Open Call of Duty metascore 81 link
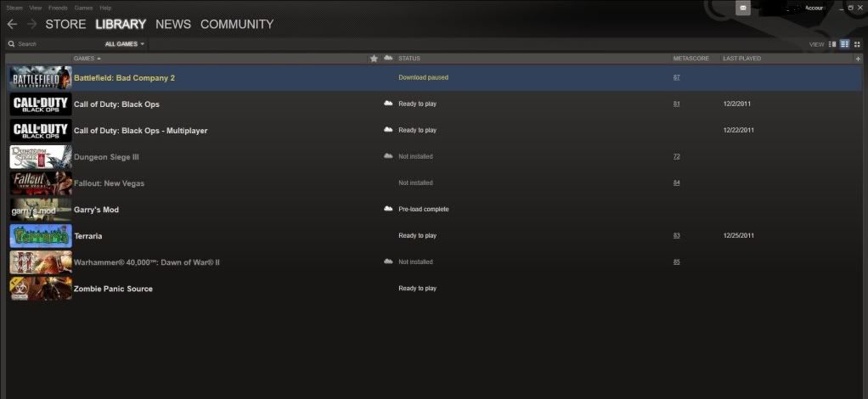The height and width of the screenshot is (399, 868). click(x=676, y=104)
